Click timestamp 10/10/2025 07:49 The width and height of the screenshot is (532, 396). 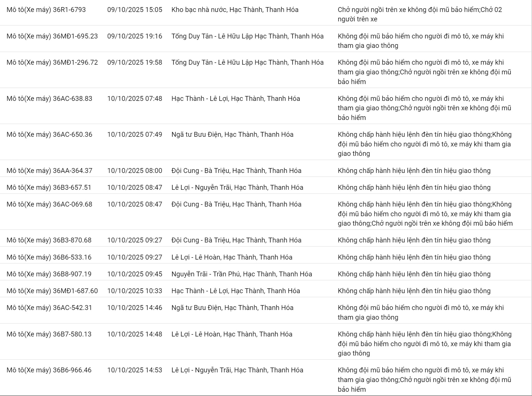coord(135,134)
